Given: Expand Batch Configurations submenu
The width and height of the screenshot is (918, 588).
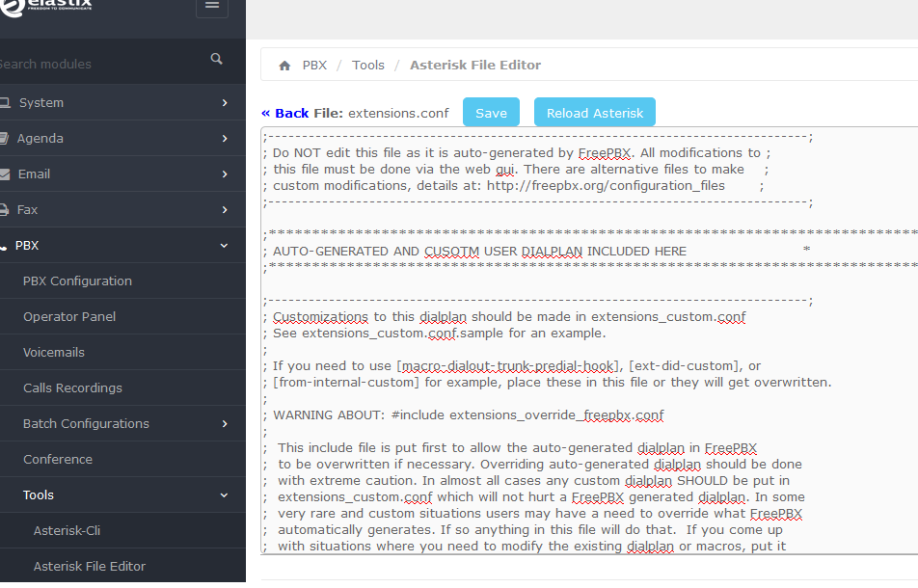Looking at the screenshot, I should [x=225, y=424].
